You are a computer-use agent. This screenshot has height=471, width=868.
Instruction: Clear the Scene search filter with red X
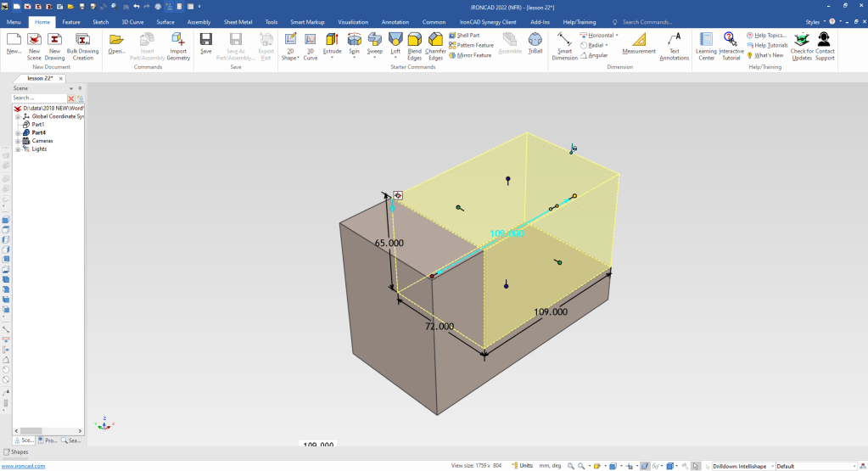[x=70, y=98]
